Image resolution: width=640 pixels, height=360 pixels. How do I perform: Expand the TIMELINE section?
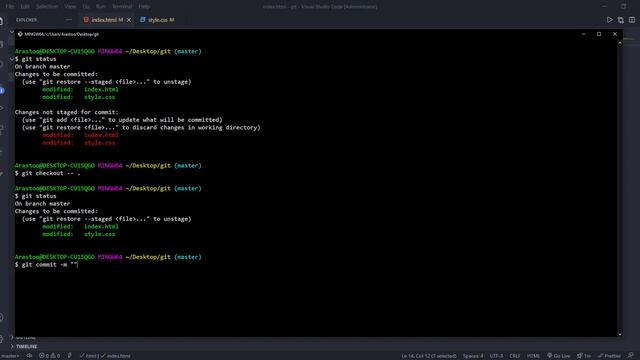[24, 347]
